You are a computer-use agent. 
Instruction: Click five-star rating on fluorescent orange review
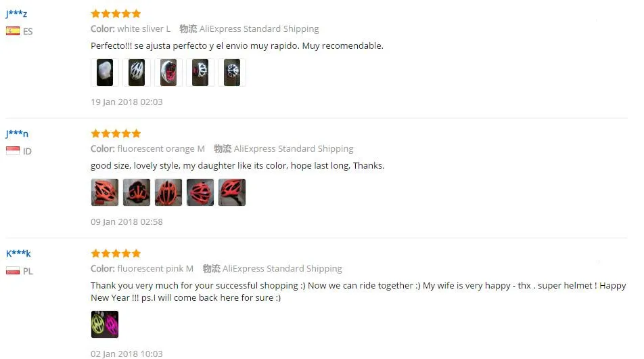click(x=116, y=133)
